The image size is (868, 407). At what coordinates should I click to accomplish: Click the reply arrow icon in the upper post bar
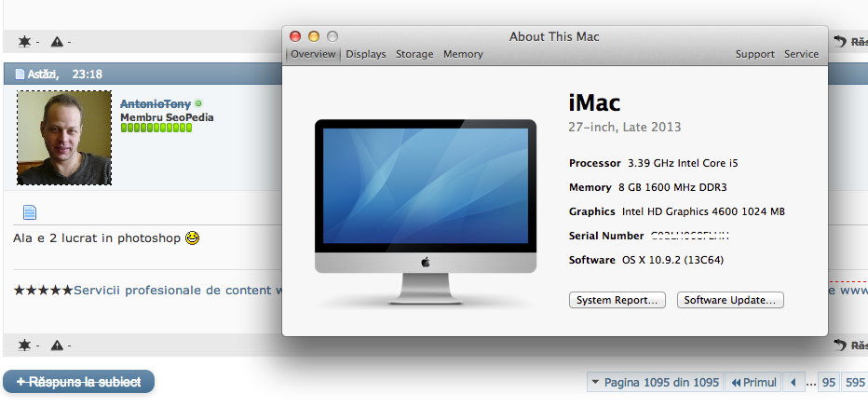click(841, 41)
